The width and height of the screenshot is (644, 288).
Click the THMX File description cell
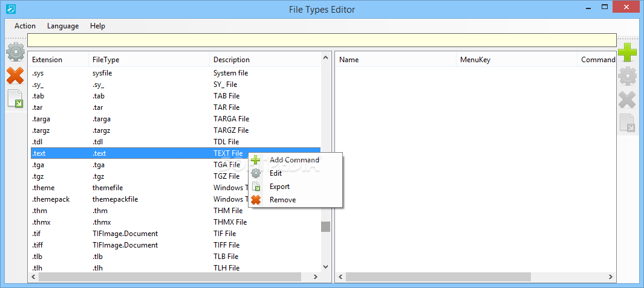tap(230, 222)
